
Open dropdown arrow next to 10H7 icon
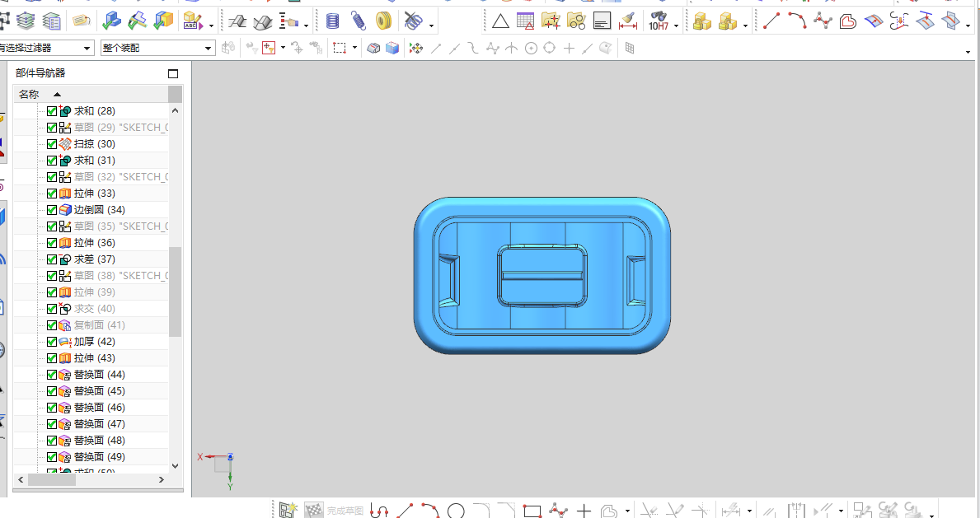[x=677, y=26]
